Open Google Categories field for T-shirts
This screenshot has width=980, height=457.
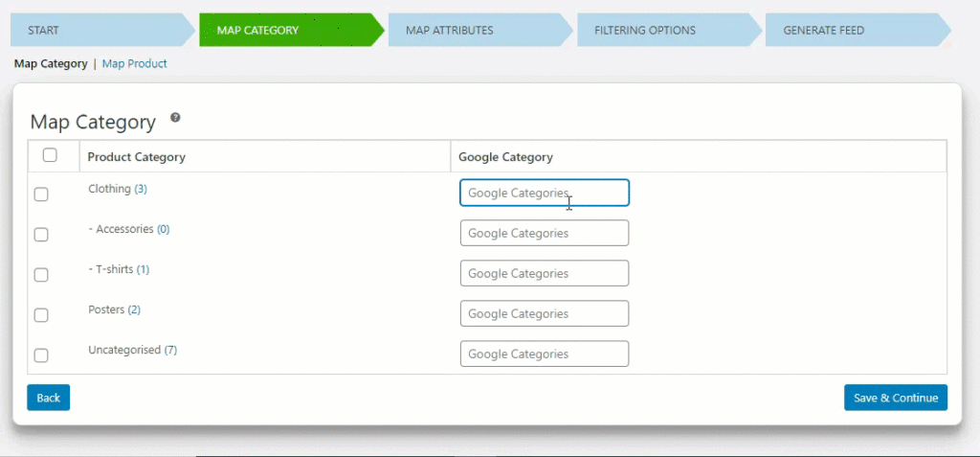[545, 274]
